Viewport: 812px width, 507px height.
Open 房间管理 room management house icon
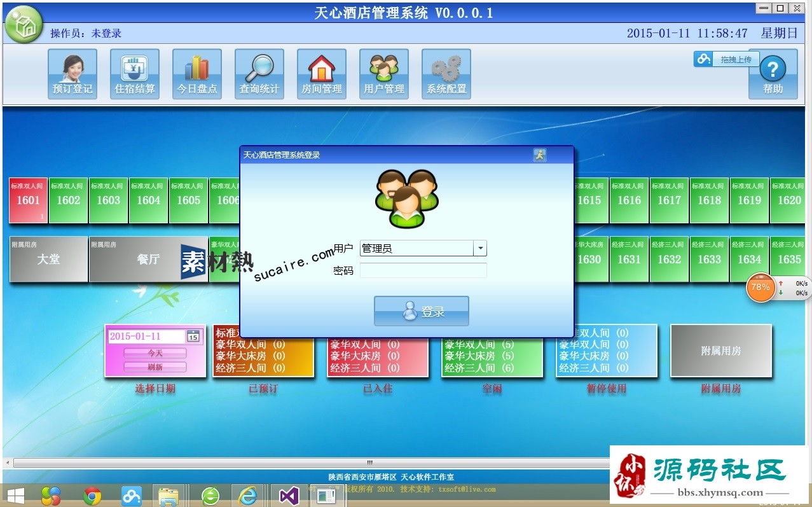tap(322, 74)
